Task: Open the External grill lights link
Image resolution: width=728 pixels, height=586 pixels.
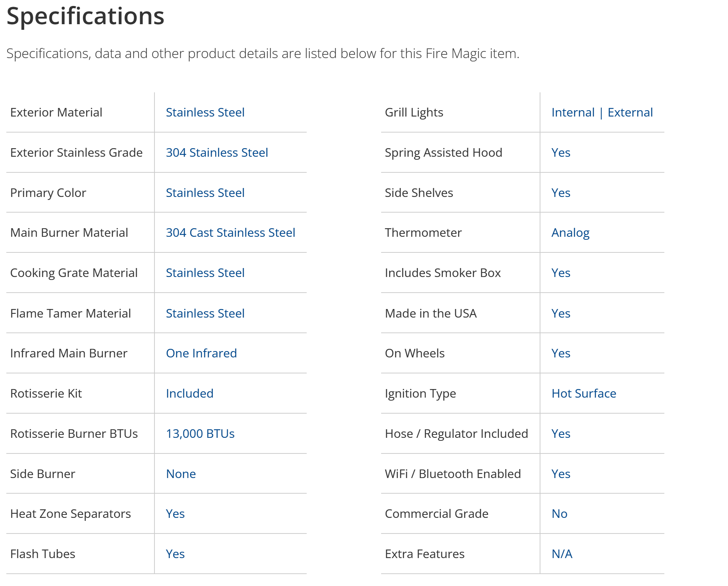Action: [x=630, y=112]
